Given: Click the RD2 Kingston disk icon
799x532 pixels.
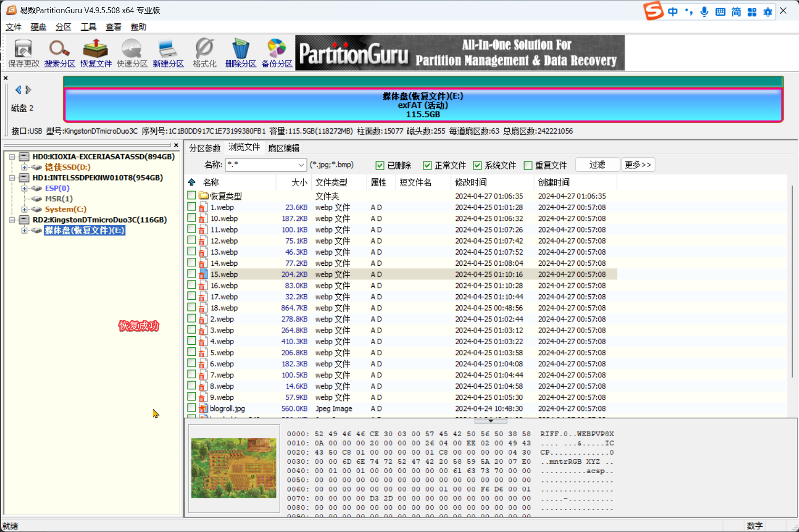Looking at the screenshot, I should click(24, 220).
